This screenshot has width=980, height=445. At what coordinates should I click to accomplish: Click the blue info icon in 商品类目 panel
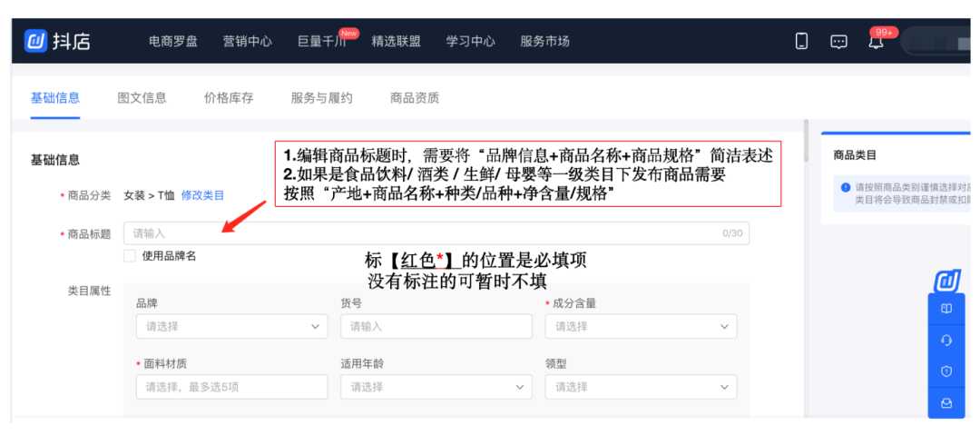[845, 186]
